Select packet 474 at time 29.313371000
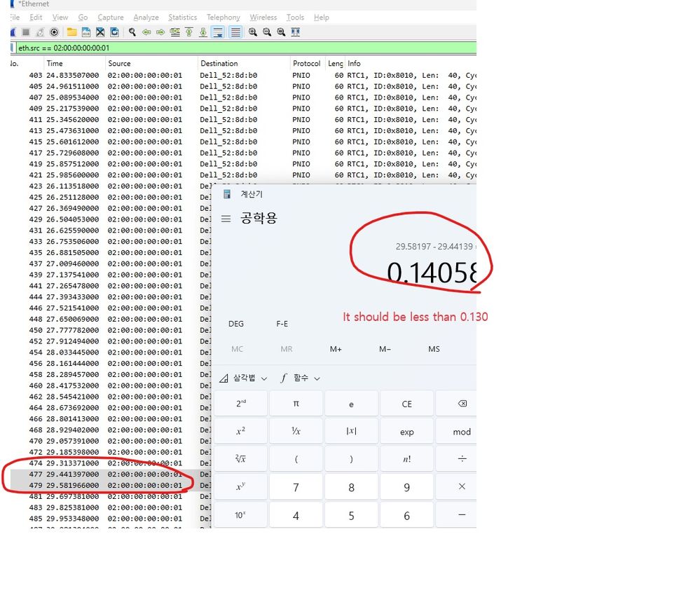Screen dimensions: 700x616 click(111, 463)
